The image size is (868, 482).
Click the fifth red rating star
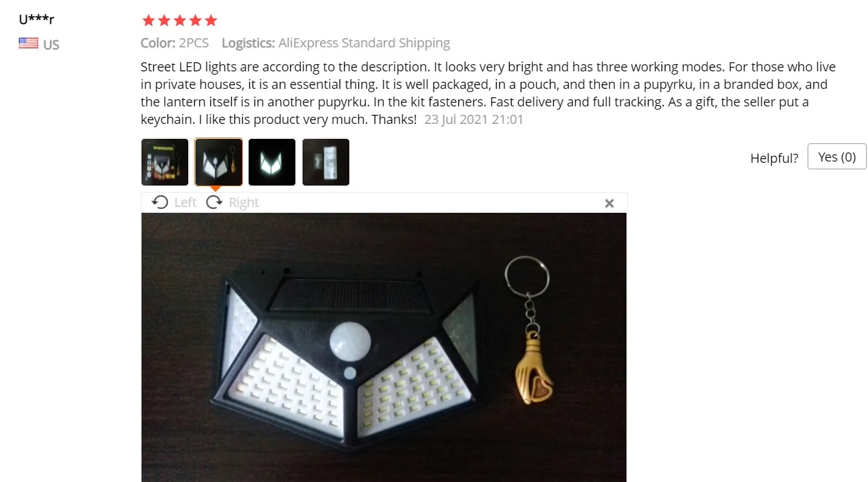210,21
